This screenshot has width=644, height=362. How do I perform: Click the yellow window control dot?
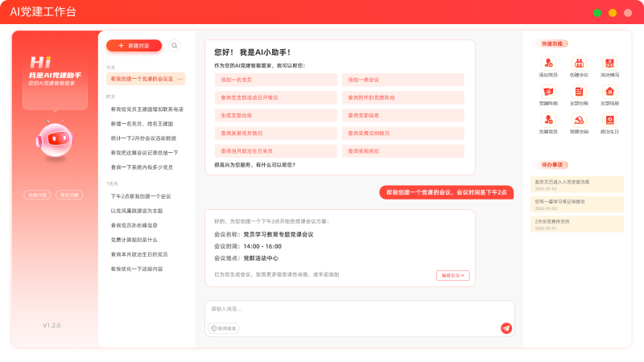coord(613,13)
